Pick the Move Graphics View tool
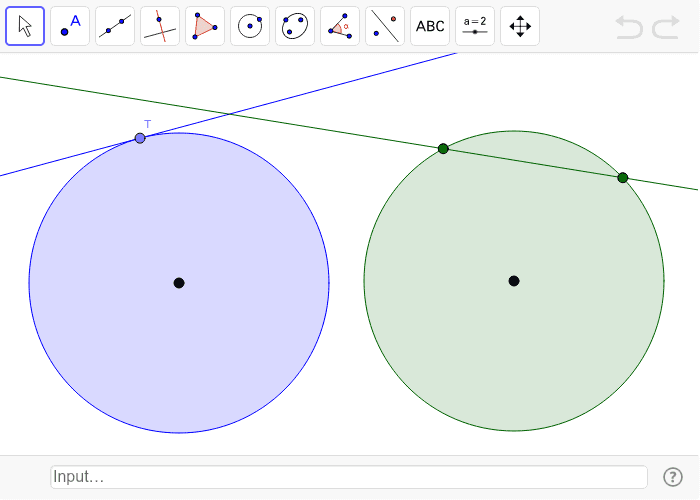The width and height of the screenshot is (700, 500). pos(520,26)
